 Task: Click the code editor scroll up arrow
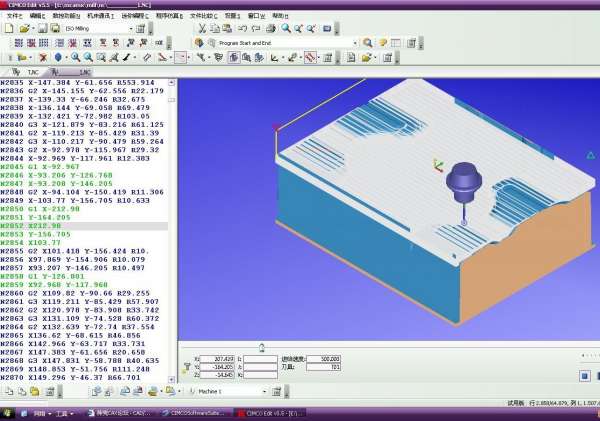click(171, 82)
